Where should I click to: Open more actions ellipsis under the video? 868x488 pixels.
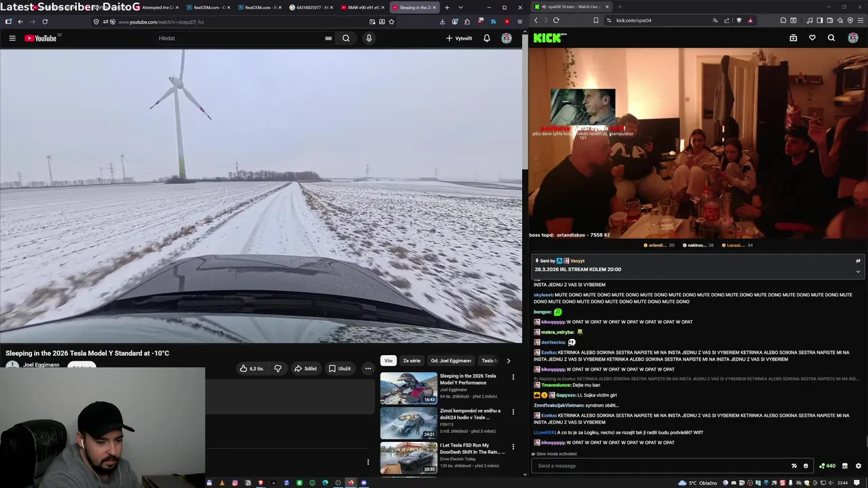[368, 369]
